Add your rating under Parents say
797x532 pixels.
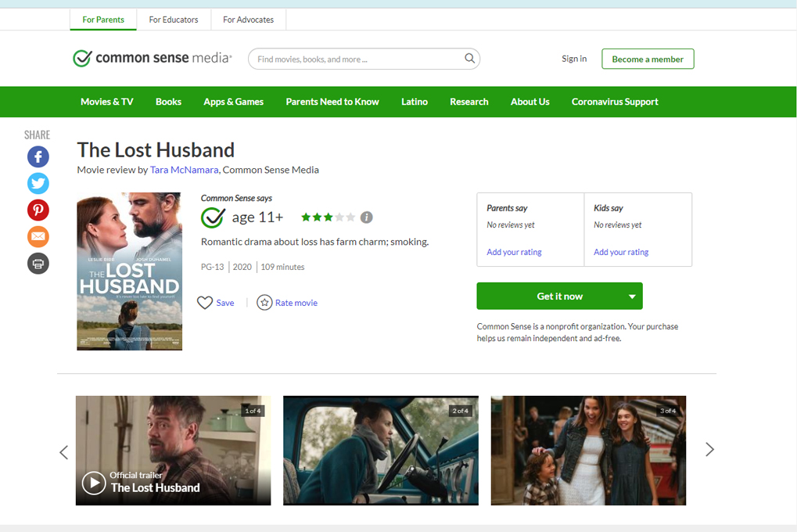(x=514, y=252)
